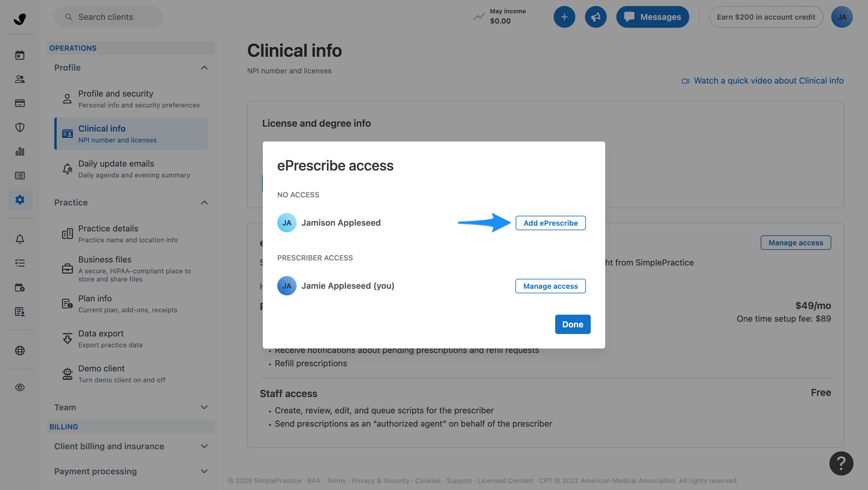The image size is (868, 490).
Task: Open the reminders bell icon
Action: [x=20, y=239]
